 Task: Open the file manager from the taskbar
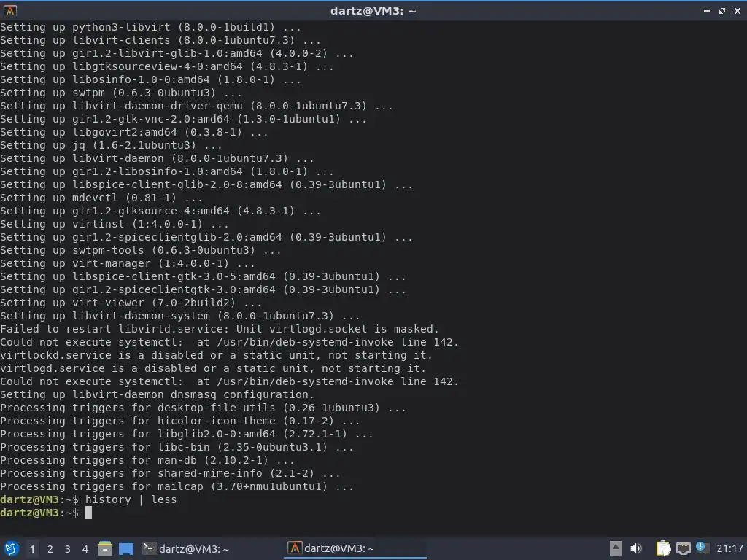(x=105, y=548)
